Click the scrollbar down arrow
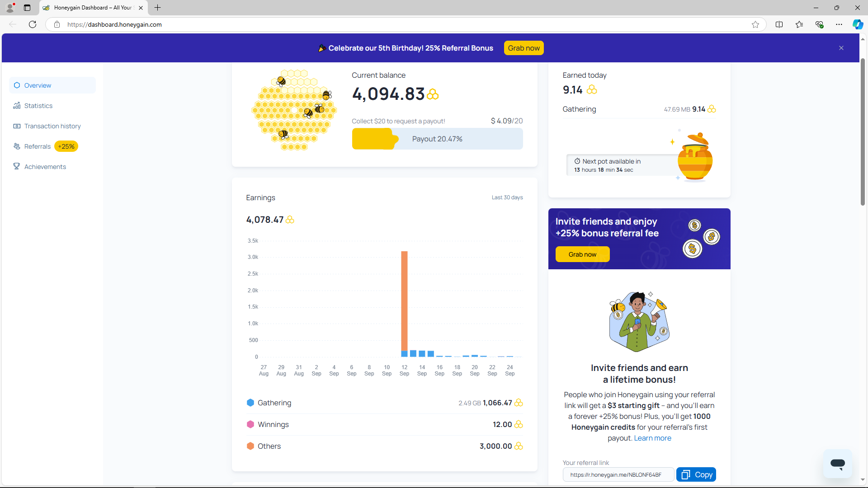 coord(863,480)
